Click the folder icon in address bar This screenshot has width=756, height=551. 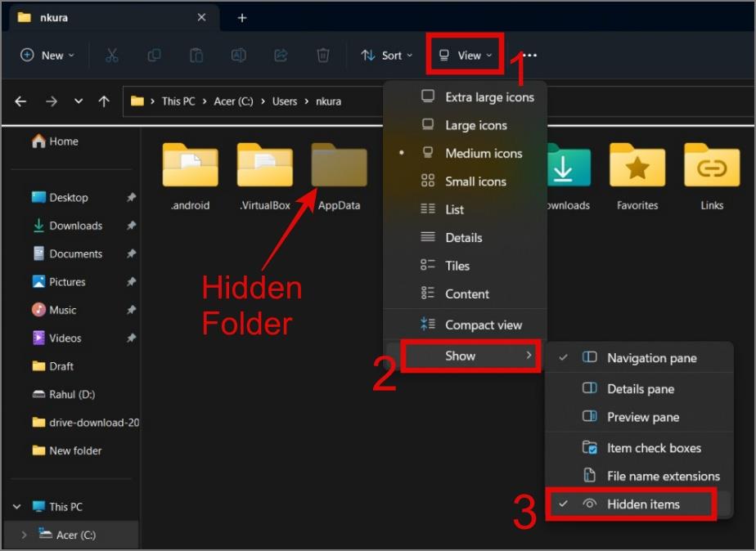pos(137,101)
